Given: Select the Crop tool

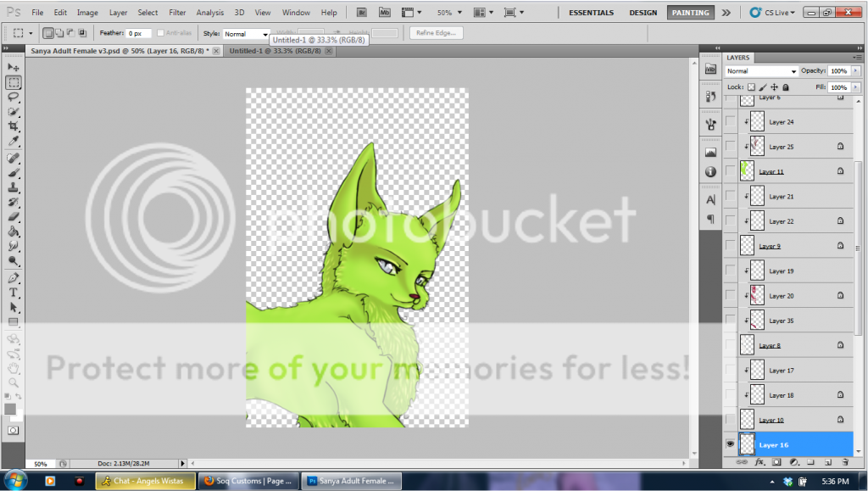Looking at the screenshot, I should (14, 126).
